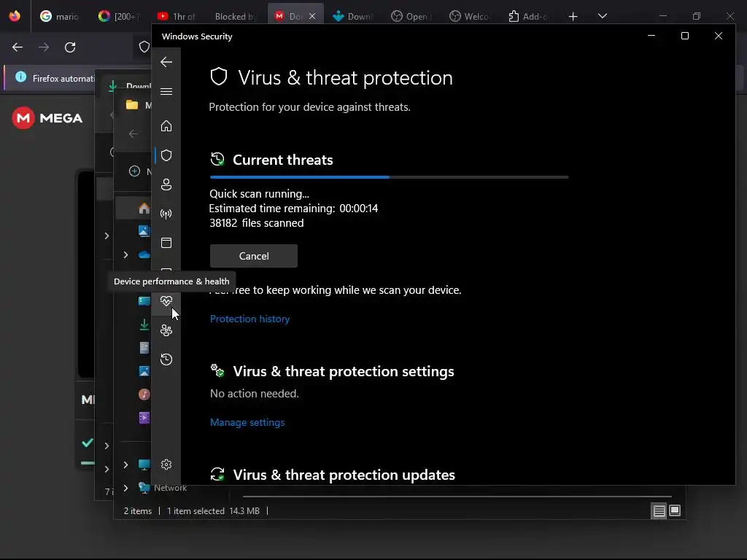Screen dimensions: 747x560
Task: Open Device performance & health icon
Action: (166, 301)
